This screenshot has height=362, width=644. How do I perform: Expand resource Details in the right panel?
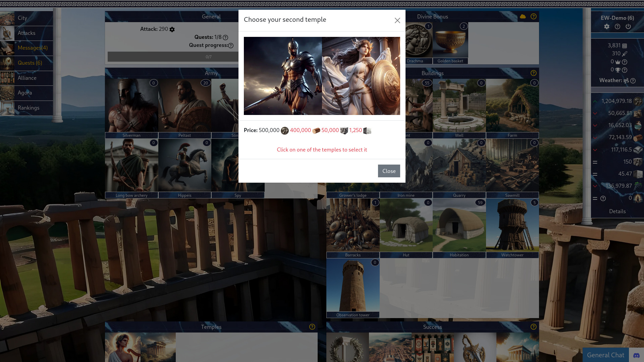(x=617, y=212)
